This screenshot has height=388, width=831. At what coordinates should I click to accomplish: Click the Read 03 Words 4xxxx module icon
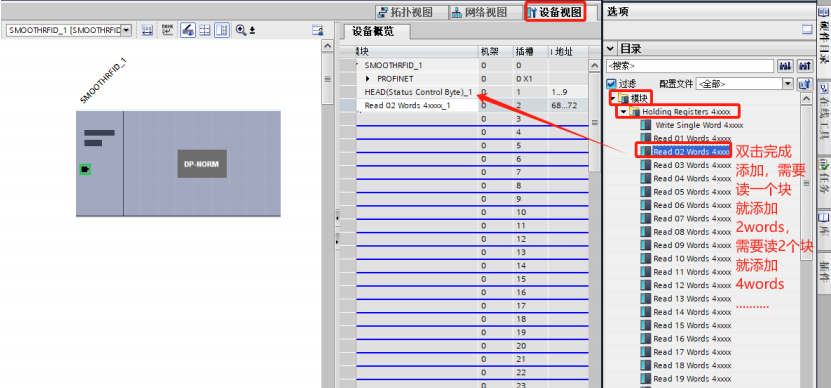646,165
